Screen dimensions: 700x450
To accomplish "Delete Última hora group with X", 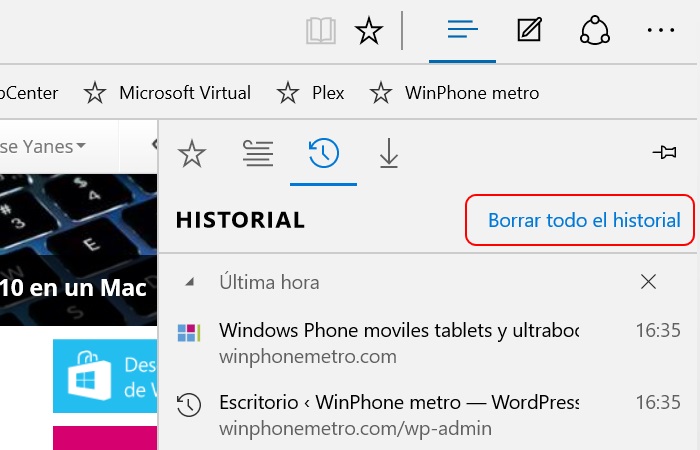I will 648,282.
